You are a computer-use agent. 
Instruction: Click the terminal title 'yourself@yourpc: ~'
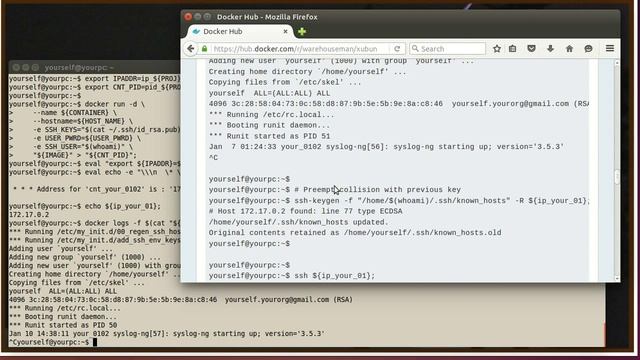[79, 67]
